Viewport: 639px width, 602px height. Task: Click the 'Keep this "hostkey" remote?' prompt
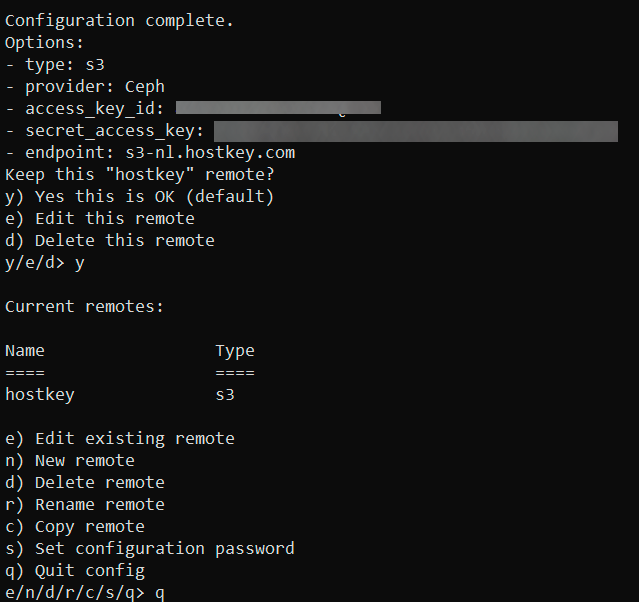pos(139,175)
